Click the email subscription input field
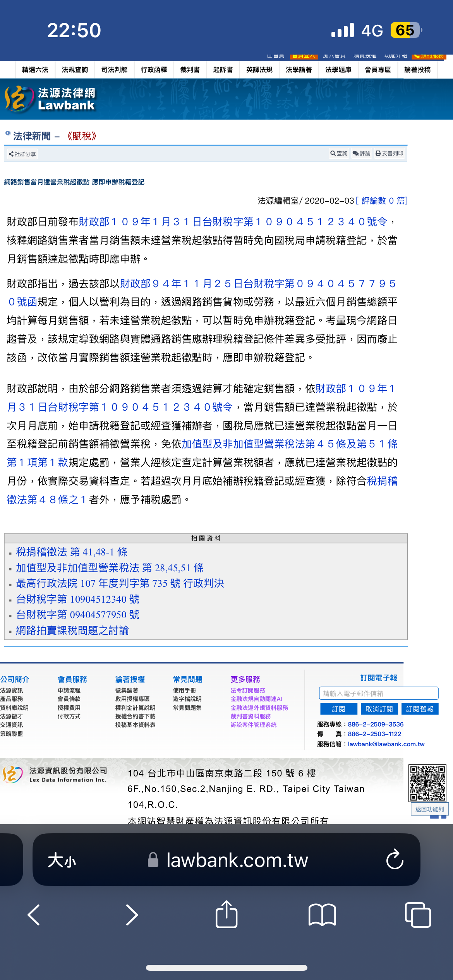The width and height of the screenshot is (453, 980). [x=379, y=693]
